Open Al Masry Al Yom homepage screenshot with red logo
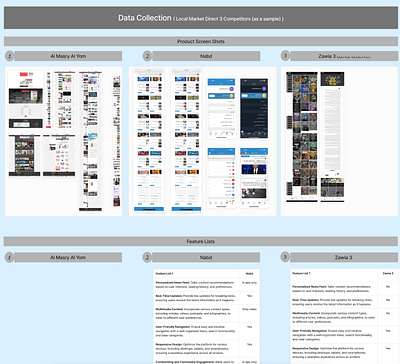The width and height of the screenshot is (400, 364). coord(26,99)
